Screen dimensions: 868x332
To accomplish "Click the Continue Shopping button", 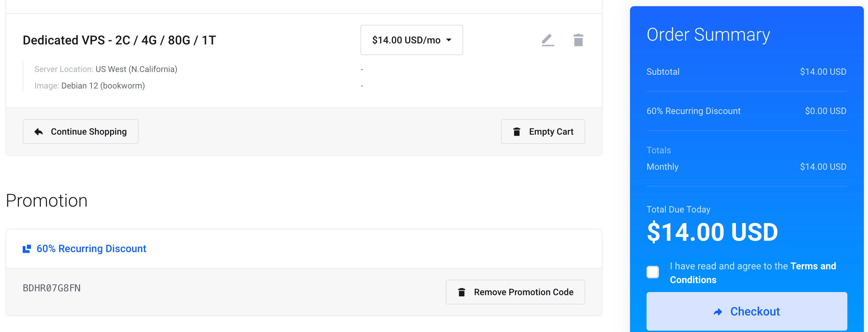I will coord(80,132).
